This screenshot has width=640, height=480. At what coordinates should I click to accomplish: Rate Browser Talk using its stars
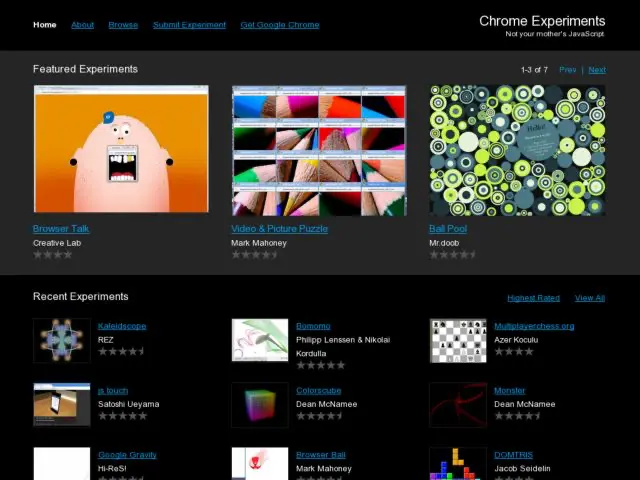pos(53,255)
